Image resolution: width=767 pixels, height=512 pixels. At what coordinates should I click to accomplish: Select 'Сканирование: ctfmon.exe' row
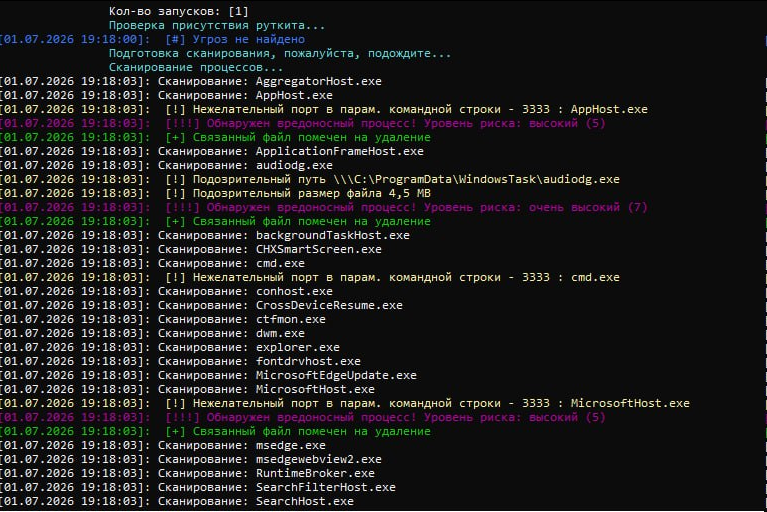[x=163, y=319]
